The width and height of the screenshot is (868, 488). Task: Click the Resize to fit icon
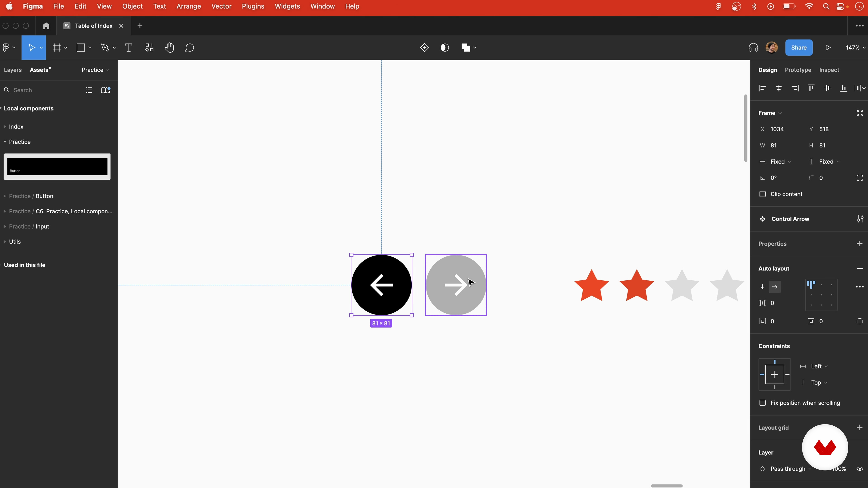pyautogui.click(x=860, y=113)
